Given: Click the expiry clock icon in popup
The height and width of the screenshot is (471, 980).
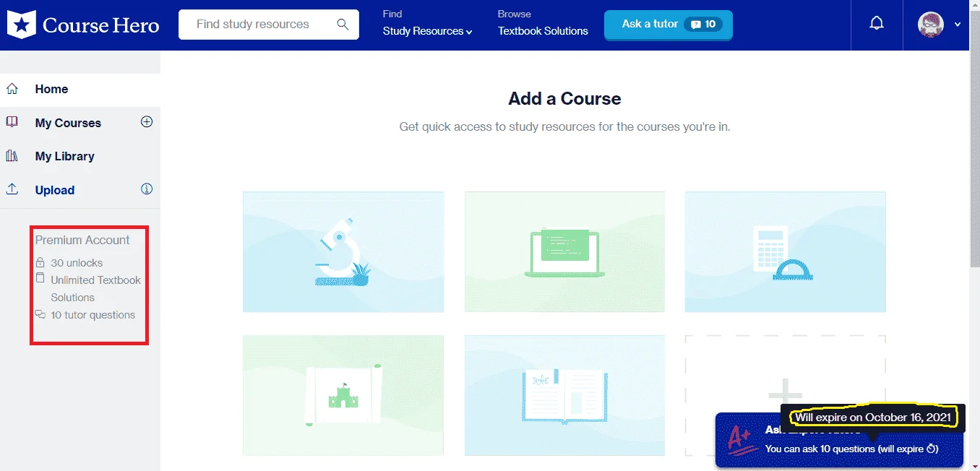Looking at the screenshot, I should click(932, 449).
